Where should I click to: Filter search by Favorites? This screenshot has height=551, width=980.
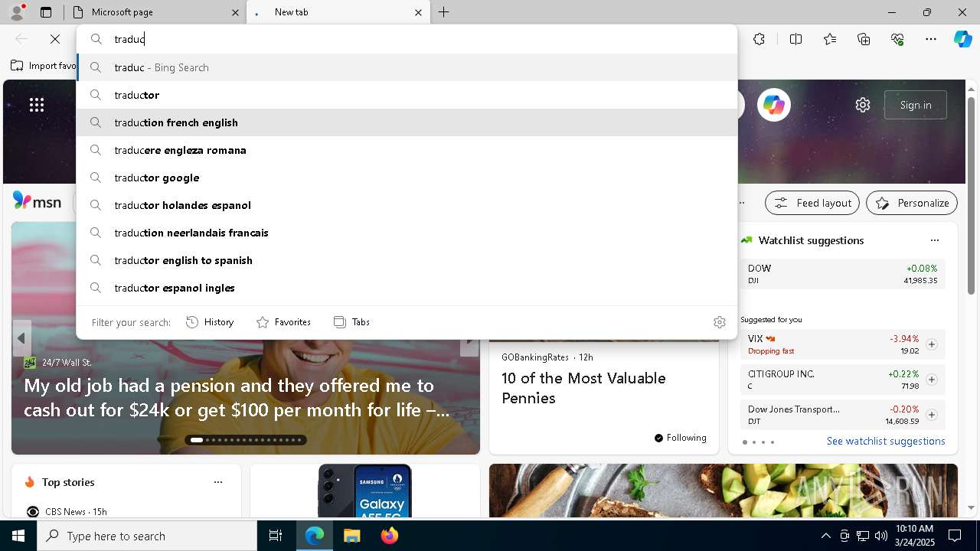[x=283, y=322]
